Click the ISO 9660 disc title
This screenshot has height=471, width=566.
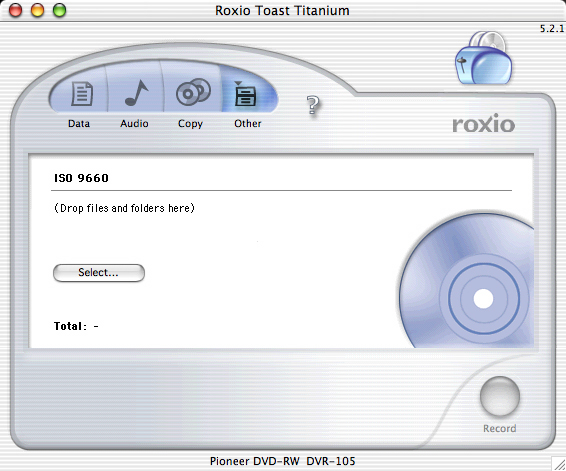click(x=81, y=178)
